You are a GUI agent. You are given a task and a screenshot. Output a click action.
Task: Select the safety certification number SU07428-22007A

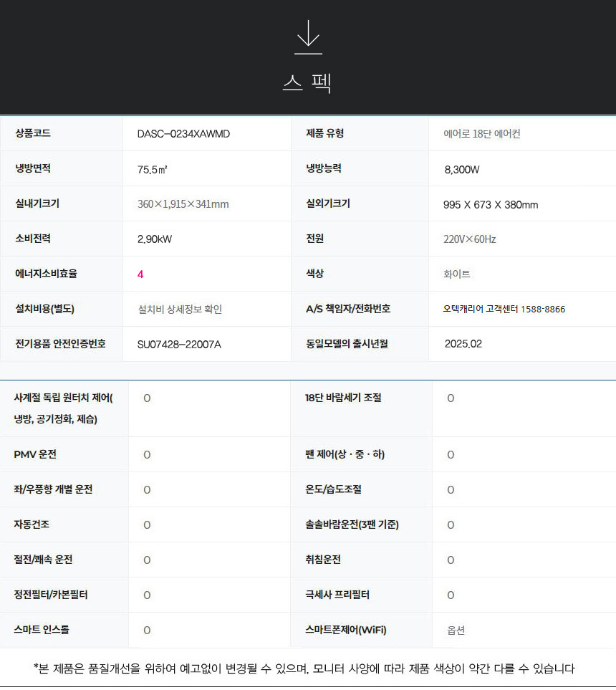pos(179,345)
